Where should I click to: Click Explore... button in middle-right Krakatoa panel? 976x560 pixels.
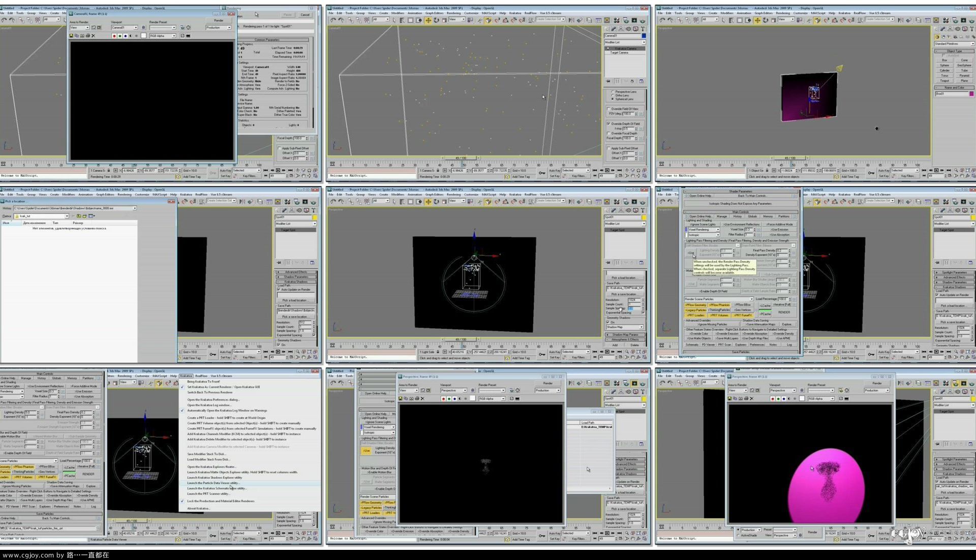click(x=787, y=324)
